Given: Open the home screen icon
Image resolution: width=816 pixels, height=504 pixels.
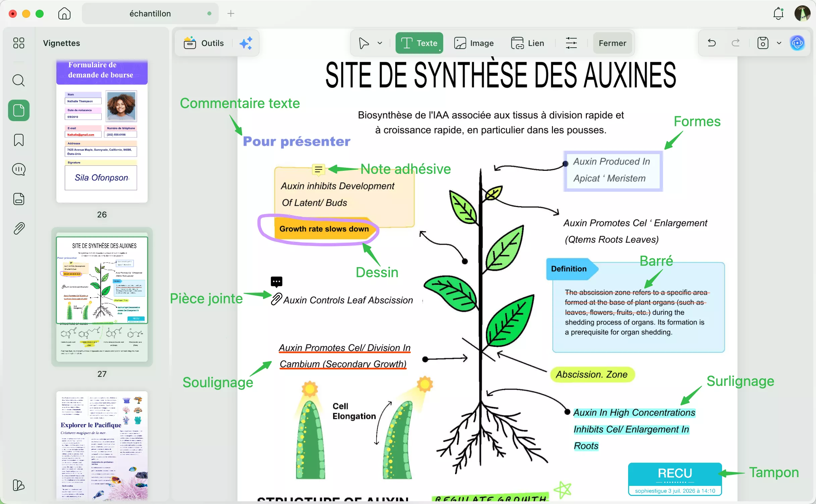Looking at the screenshot, I should pyautogui.click(x=64, y=13).
